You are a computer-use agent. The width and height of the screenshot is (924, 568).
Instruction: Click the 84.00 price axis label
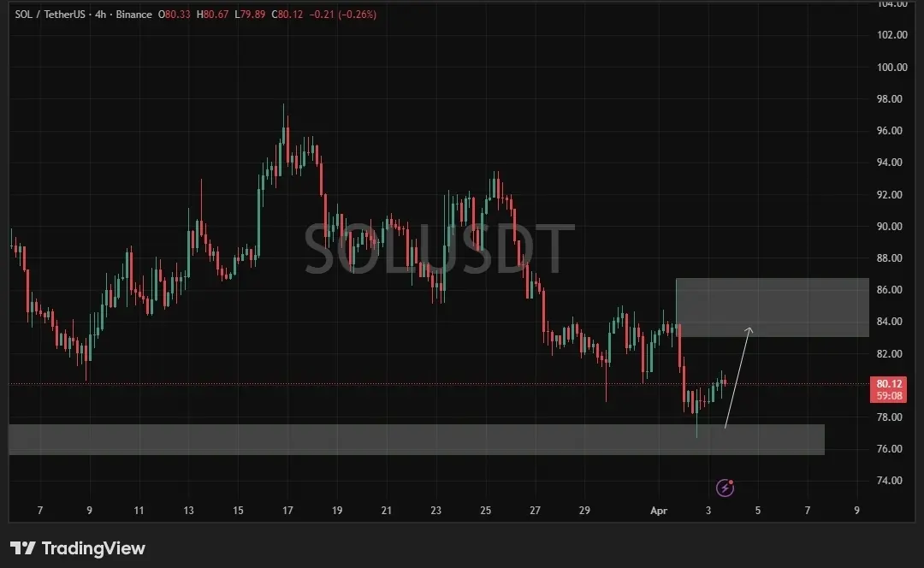pos(890,321)
